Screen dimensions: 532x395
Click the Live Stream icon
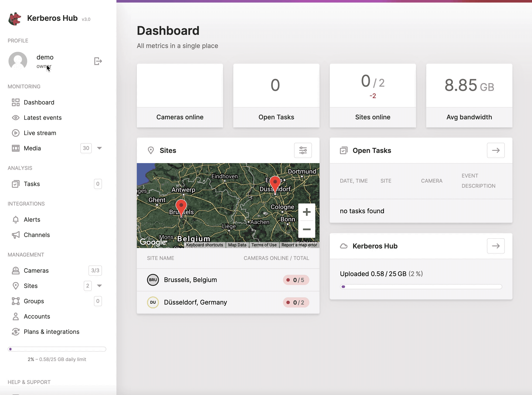point(15,133)
